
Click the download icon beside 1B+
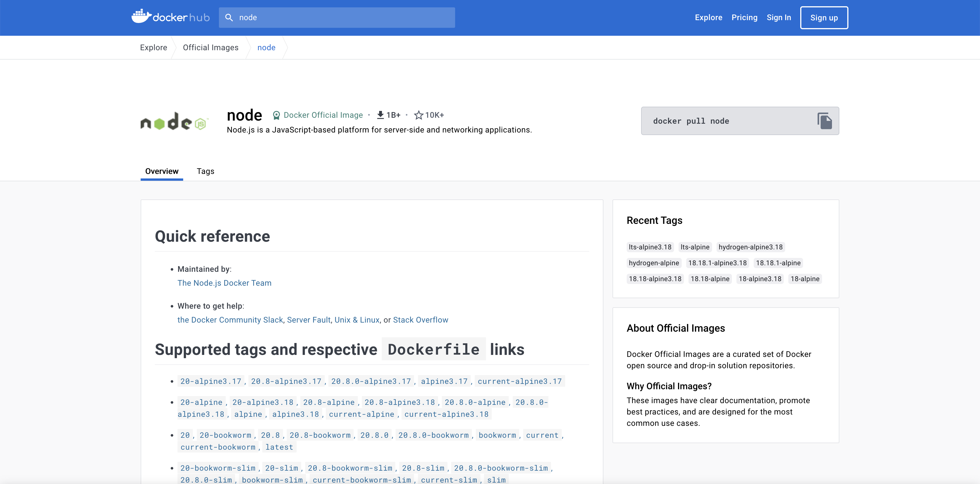tap(380, 115)
